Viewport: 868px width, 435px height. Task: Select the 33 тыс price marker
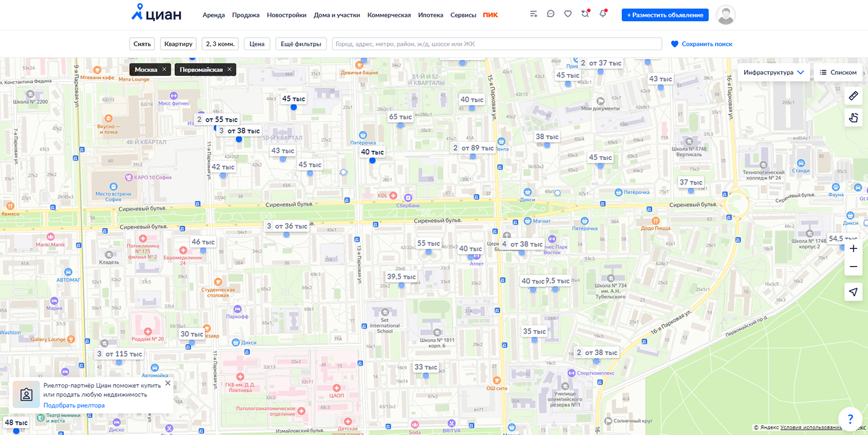coord(425,367)
